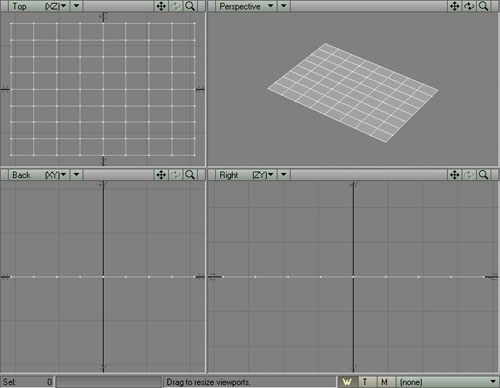The width and height of the screenshot is (500, 388).
Task: Click the empty info field beside Sel
Action: (x=109, y=382)
